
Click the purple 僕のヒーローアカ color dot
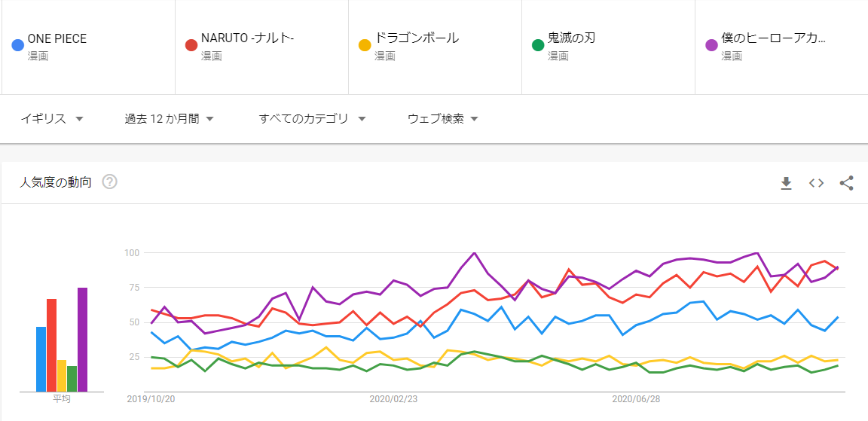pos(711,45)
